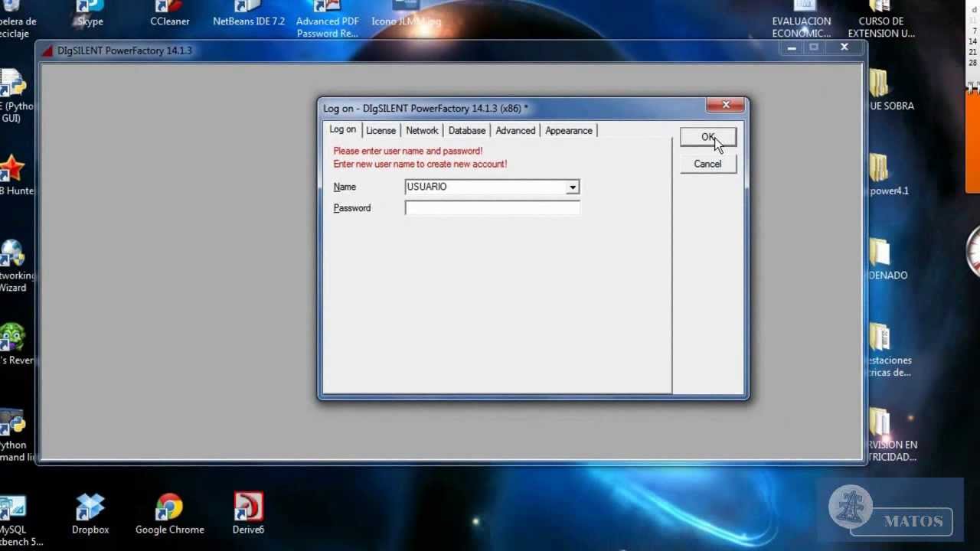The width and height of the screenshot is (980, 551).
Task: Switch to the License tab
Action: click(381, 131)
